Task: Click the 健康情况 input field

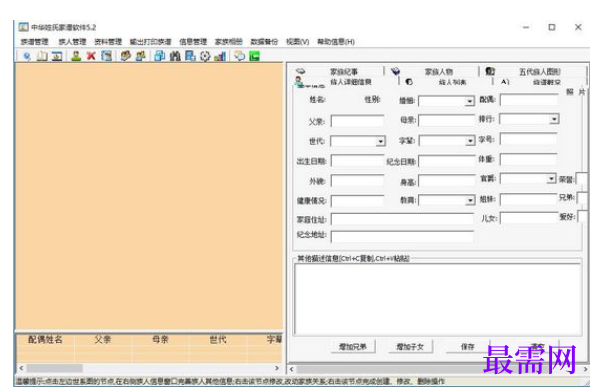Action: [x=357, y=201]
